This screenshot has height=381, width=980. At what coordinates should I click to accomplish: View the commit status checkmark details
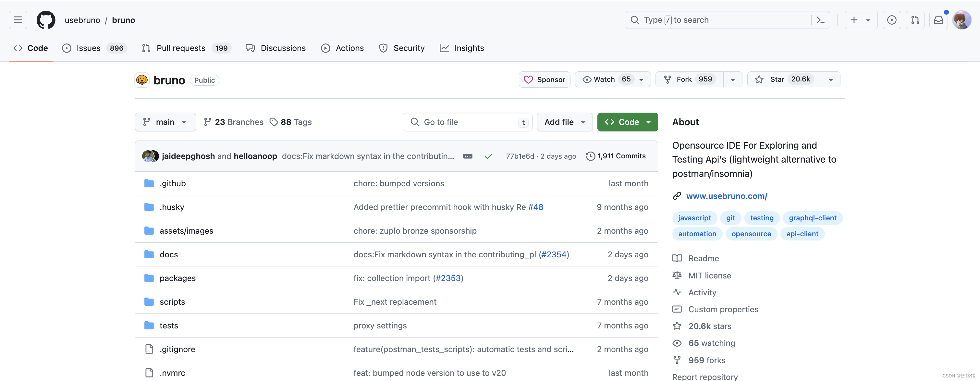point(488,156)
